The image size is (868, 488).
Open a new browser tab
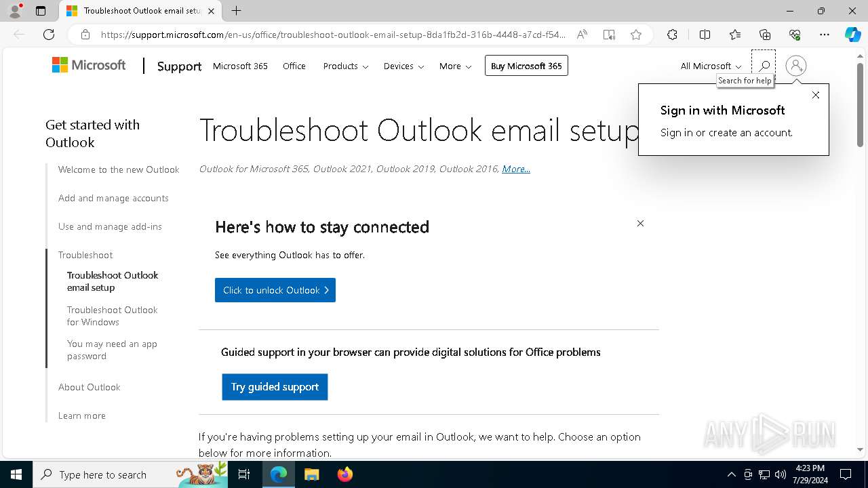(236, 11)
